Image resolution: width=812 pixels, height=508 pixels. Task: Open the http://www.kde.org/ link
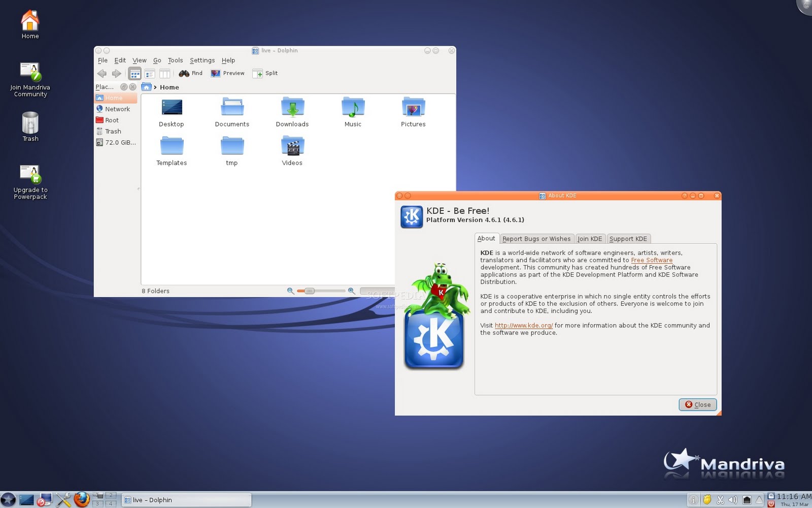coord(524,326)
